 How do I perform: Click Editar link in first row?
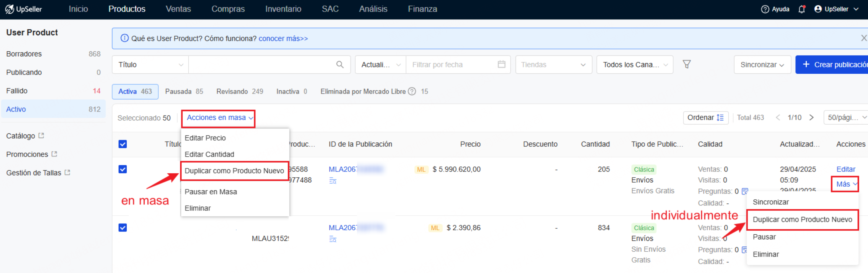coord(846,169)
